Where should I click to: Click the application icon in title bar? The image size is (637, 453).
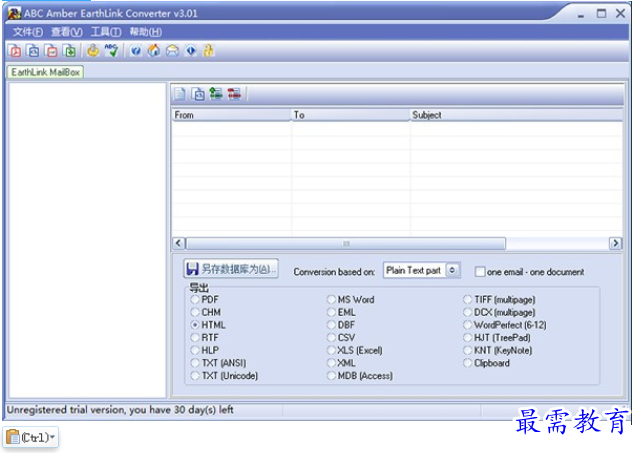(x=14, y=13)
